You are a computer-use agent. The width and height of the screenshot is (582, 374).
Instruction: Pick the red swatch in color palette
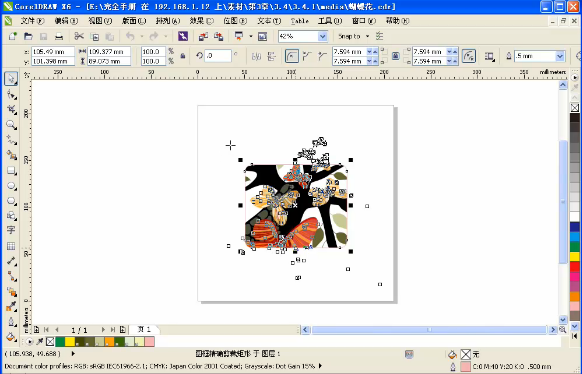click(x=575, y=266)
